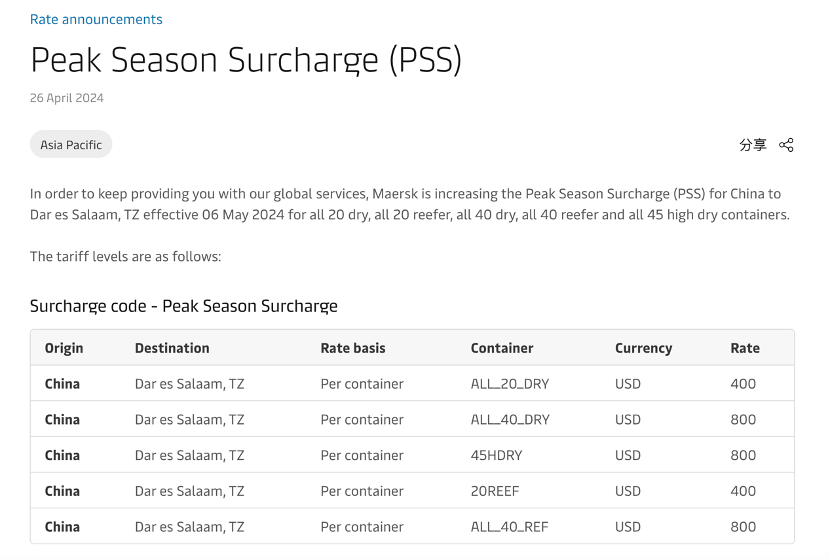Select the ALL_20_DRY container cell
The height and width of the screenshot is (560, 830).
click(510, 384)
